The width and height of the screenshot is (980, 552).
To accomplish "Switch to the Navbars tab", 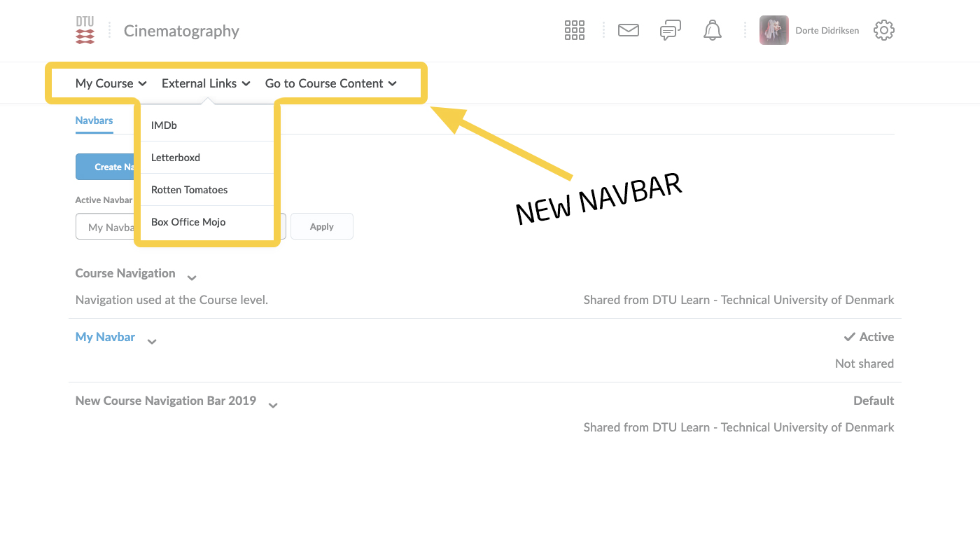I will click(x=94, y=120).
